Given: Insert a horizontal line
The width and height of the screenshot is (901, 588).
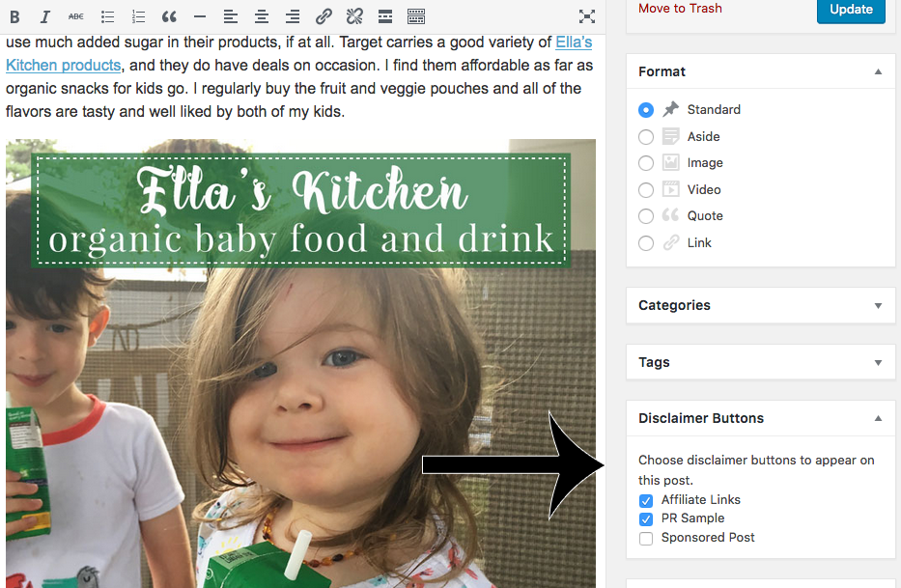Looking at the screenshot, I should [x=199, y=16].
